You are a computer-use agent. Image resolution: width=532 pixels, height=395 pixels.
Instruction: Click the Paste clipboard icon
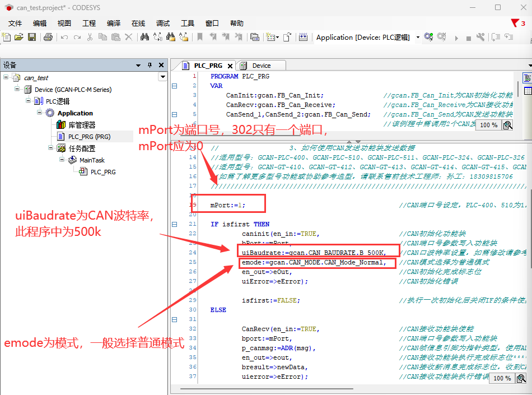[x=116, y=37]
